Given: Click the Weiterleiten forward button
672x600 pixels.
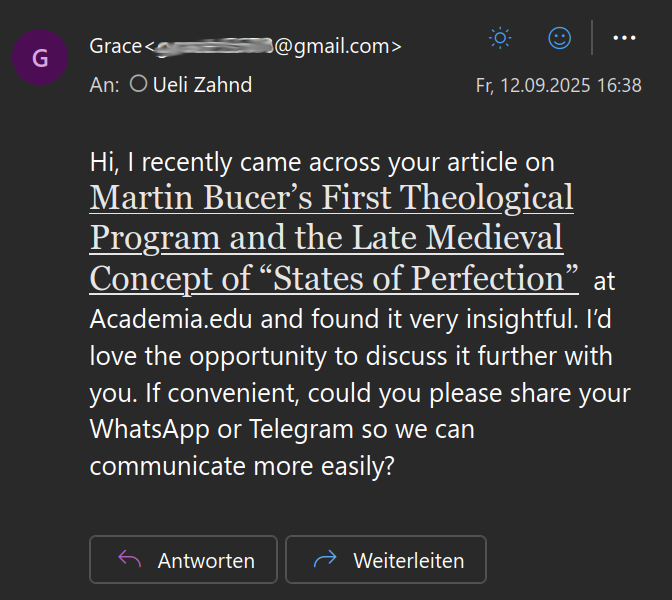Looking at the screenshot, I should 386,560.
